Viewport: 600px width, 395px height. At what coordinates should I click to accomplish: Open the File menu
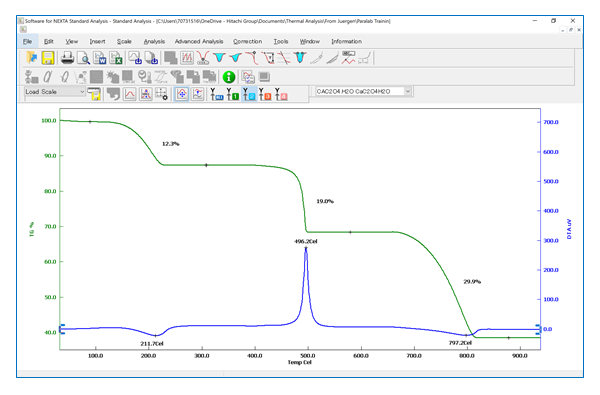tap(27, 41)
